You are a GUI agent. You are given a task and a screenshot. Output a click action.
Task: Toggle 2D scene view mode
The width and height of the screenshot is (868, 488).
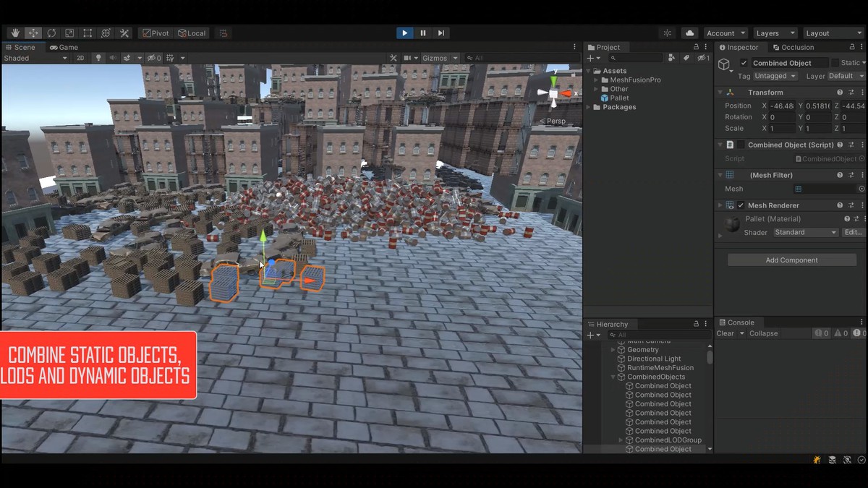(x=80, y=58)
